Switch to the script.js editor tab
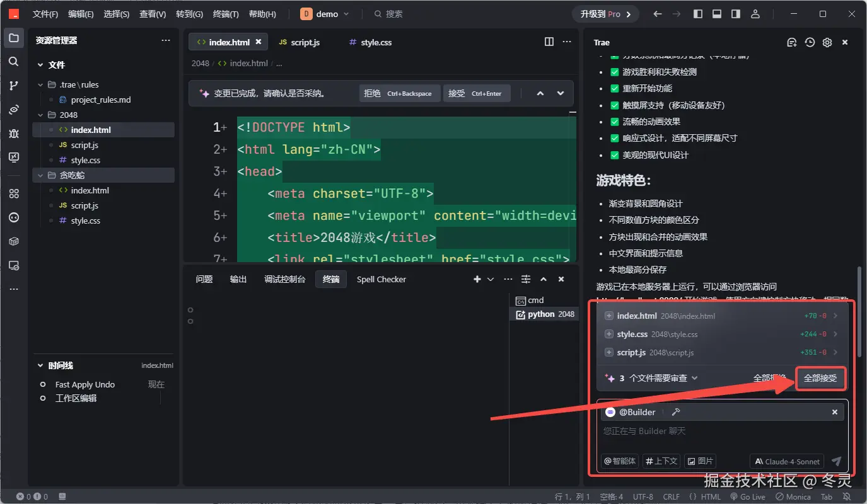Image resolution: width=867 pixels, height=504 pixels. [299, 42]
